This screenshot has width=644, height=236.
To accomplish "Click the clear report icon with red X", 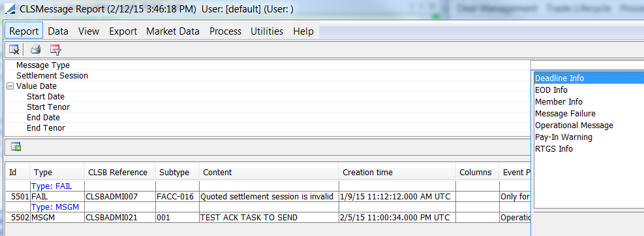I will click(x=14, y=50).
